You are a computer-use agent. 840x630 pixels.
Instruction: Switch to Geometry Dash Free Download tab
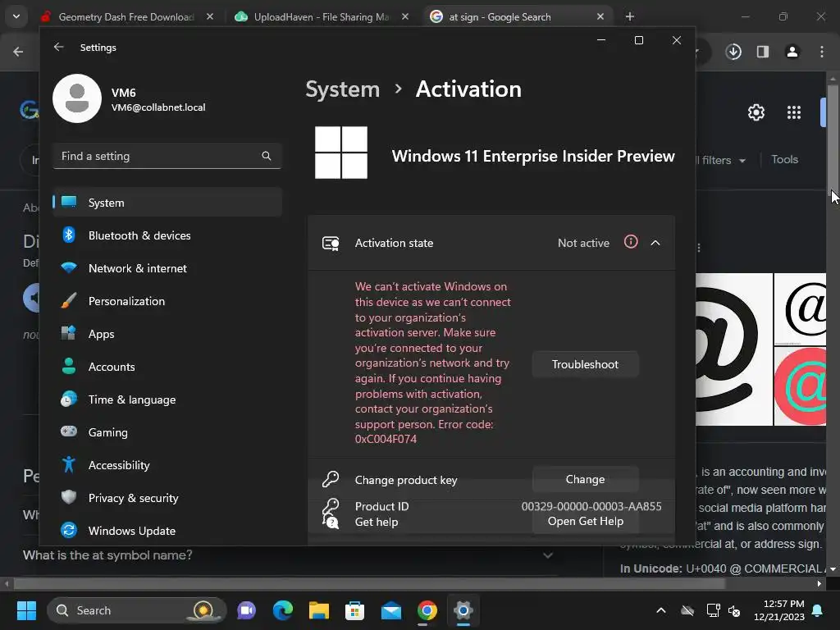click(126, 16)
